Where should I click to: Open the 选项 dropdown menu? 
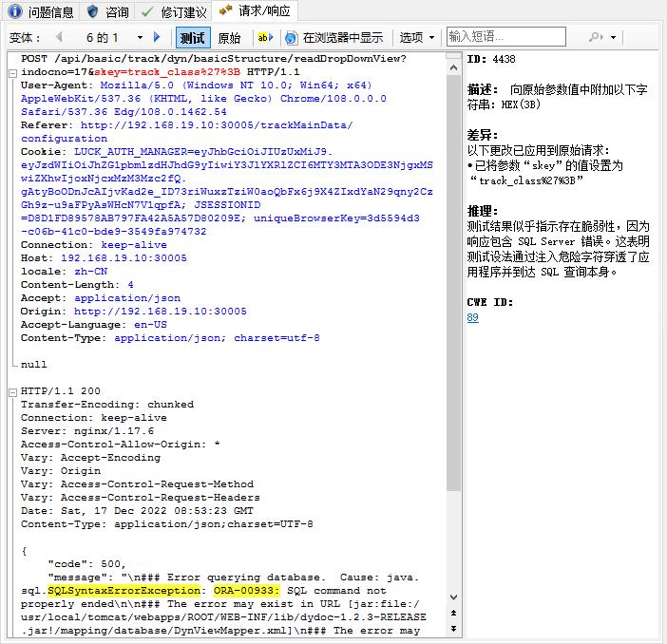417,38
